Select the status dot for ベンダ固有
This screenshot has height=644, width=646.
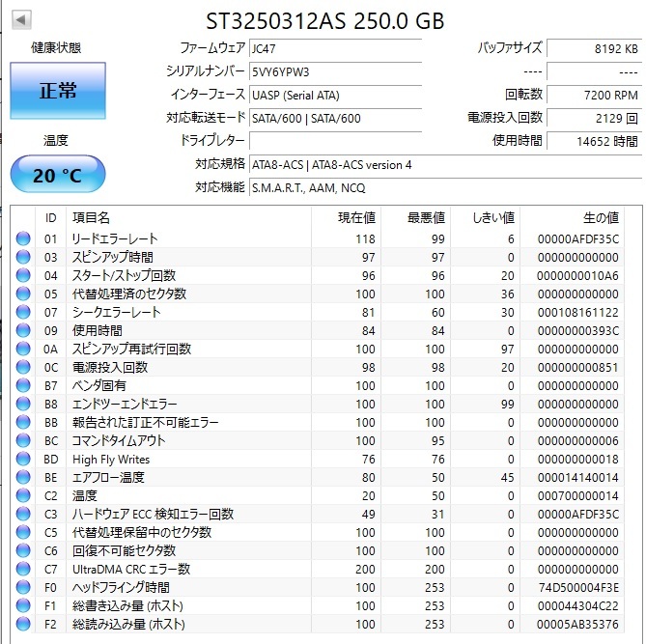point(23,385)
